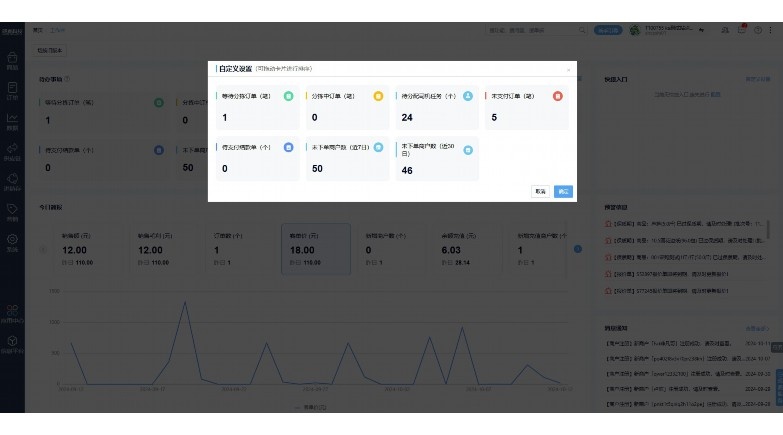
Task: Click the green icon on the 等待分拣订单 dialog card
Action: 289,96
